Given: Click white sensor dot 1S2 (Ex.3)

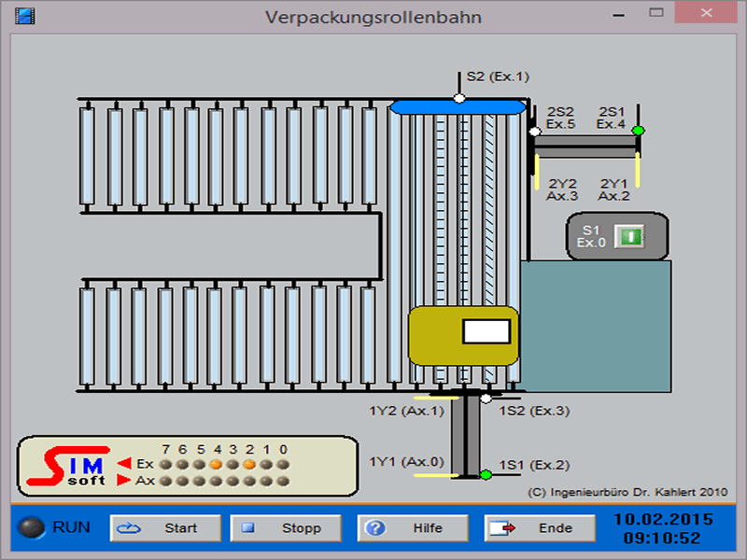Looking at the screenshot, I should (x=486, y=399).
